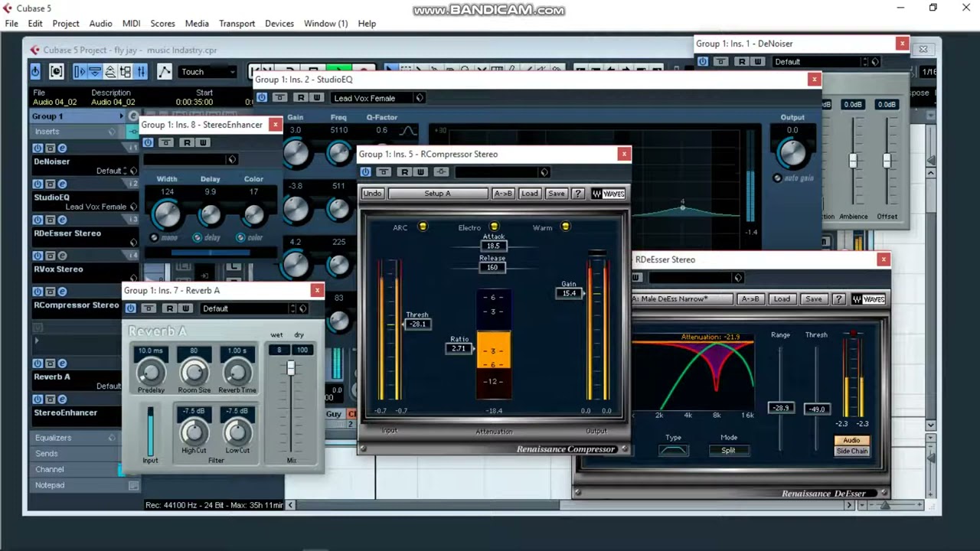
Task: Toggle DeNoiser insert bypass in Inspector
Action: (x=50, y=148)
